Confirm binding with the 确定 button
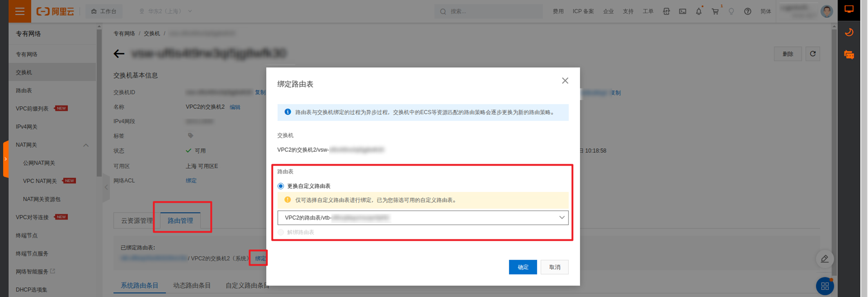This screenshot has width=868, height=297. (522, 267)
